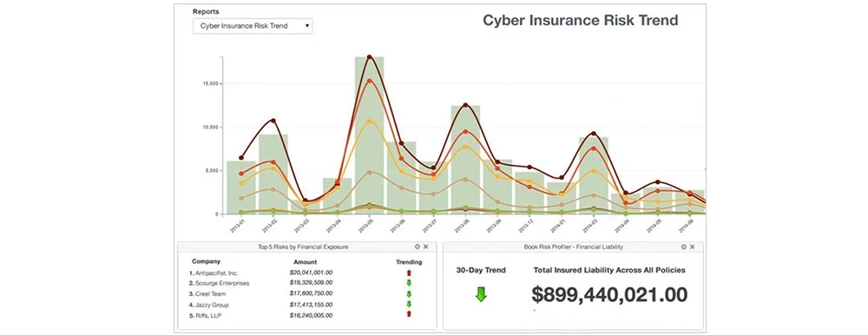Click the Amount column header

tap(305, 262)
